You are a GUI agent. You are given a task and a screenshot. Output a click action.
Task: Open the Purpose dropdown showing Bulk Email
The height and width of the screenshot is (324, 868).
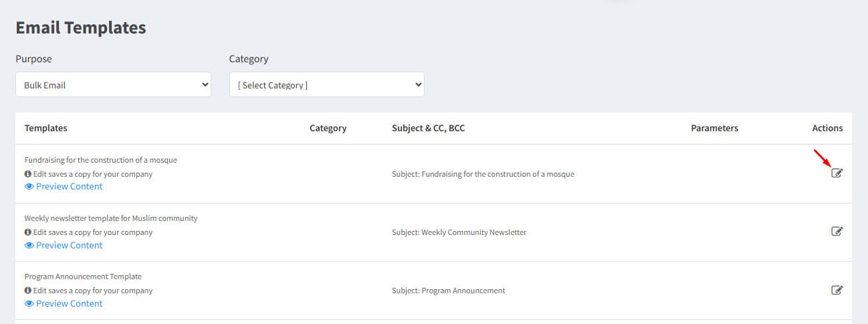pyautogui.click(x=113, y=85)
